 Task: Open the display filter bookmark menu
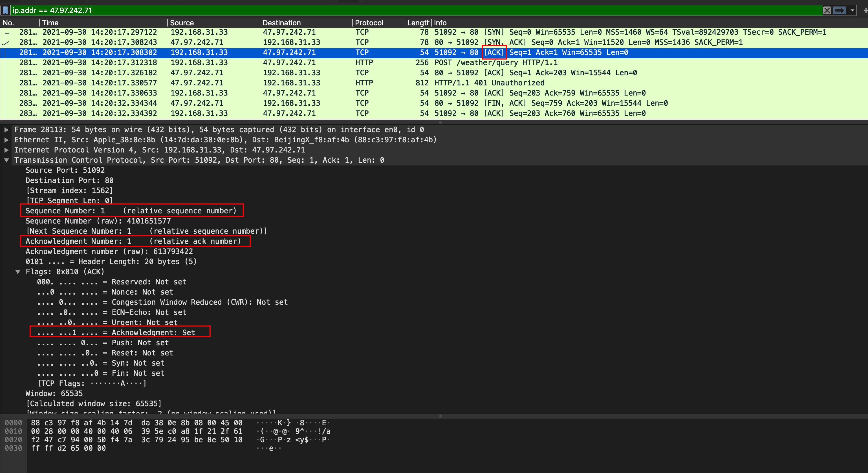(x=5, y=10)
